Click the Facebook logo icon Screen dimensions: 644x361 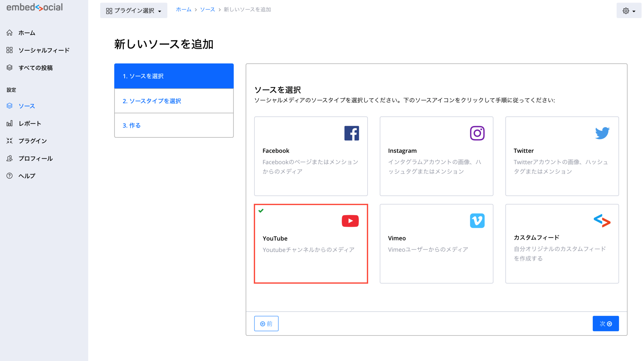(x=351, y=133)
